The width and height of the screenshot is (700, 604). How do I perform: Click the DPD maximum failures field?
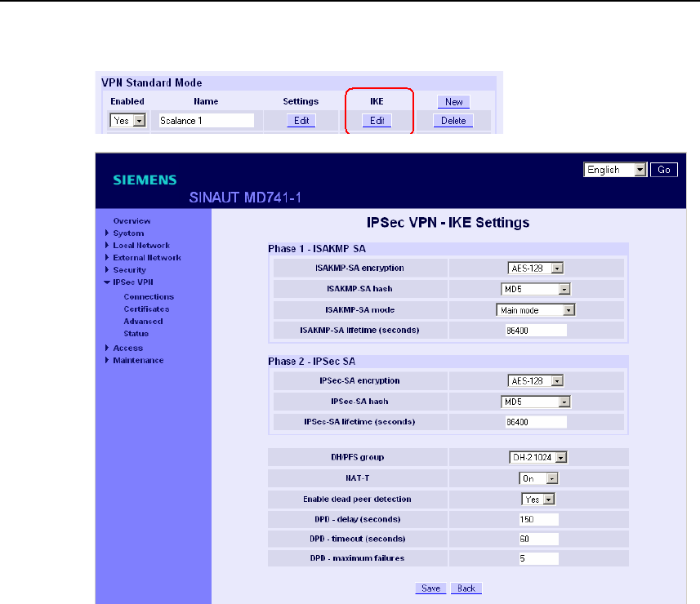[538, 558]
